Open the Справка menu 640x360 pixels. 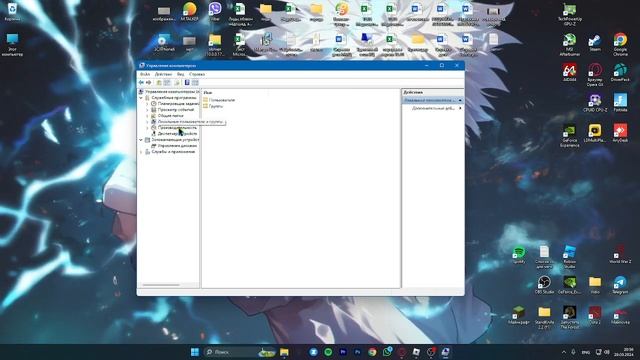click(197, 74)
